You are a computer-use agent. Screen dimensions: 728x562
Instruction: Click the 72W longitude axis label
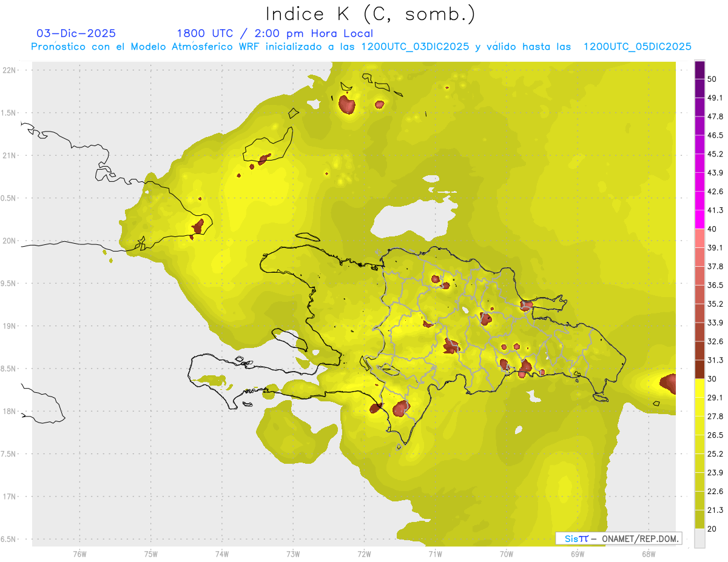click(x=364, y=554)
